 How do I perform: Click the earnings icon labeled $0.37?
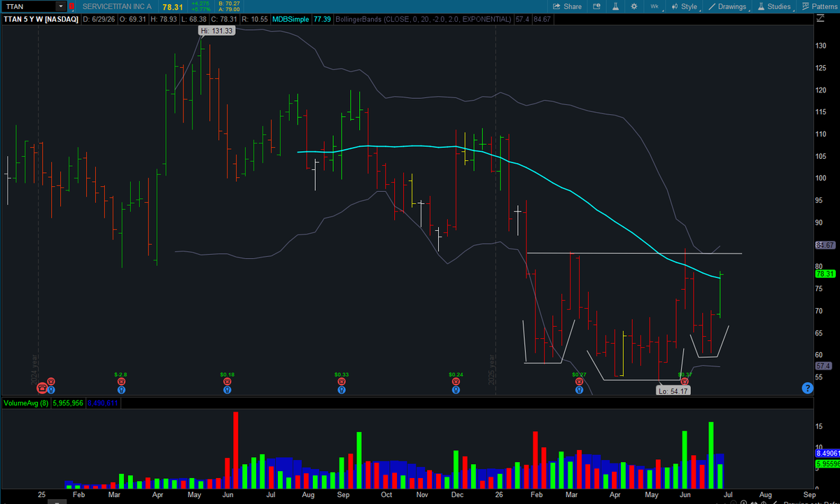click(685, 381)
